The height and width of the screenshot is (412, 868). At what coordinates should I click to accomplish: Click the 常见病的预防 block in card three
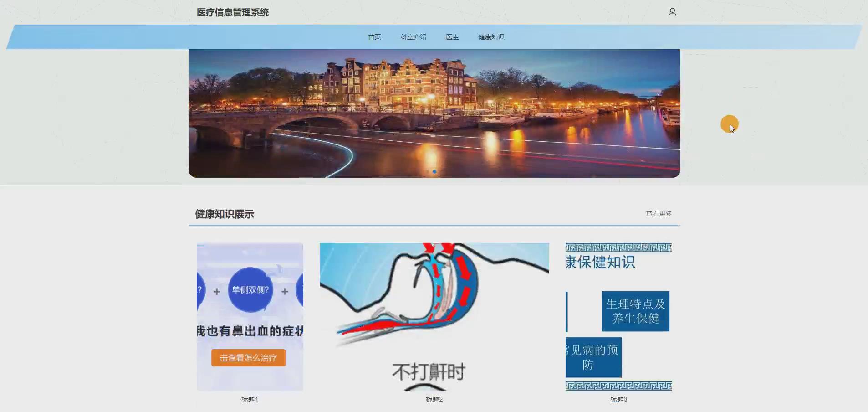click(593, 357)
